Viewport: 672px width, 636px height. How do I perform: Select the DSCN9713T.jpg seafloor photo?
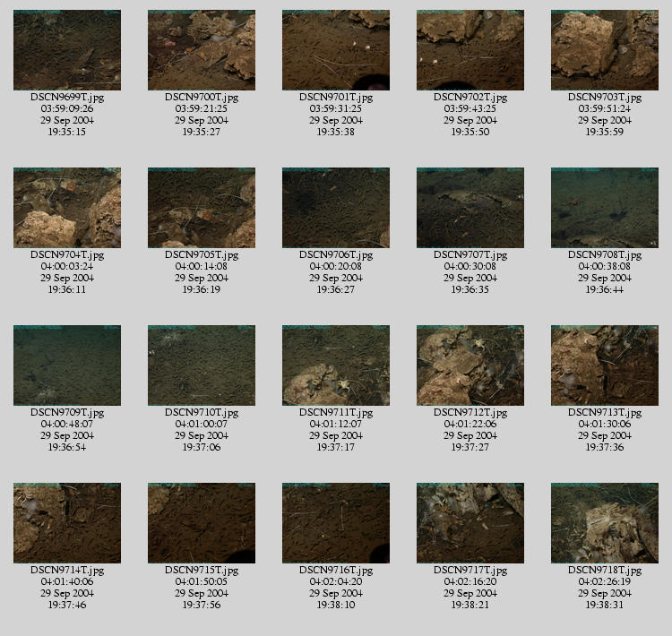tap(605, 365)
